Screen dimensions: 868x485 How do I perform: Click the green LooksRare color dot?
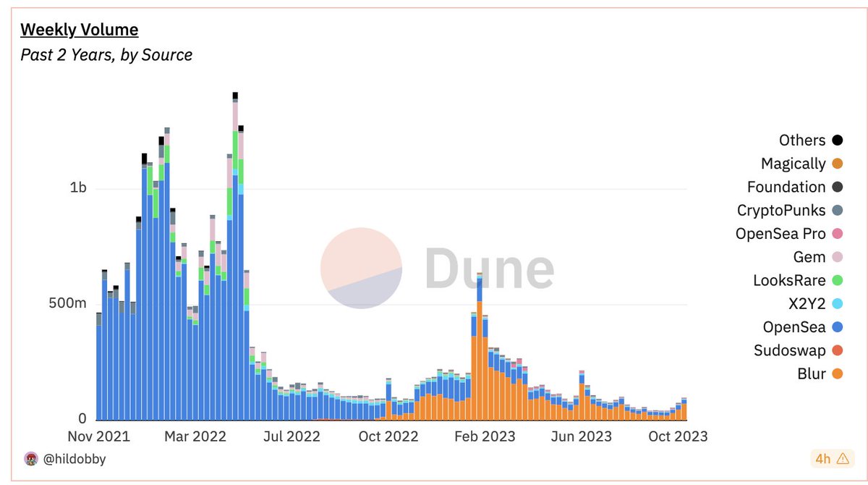point(838,280)
